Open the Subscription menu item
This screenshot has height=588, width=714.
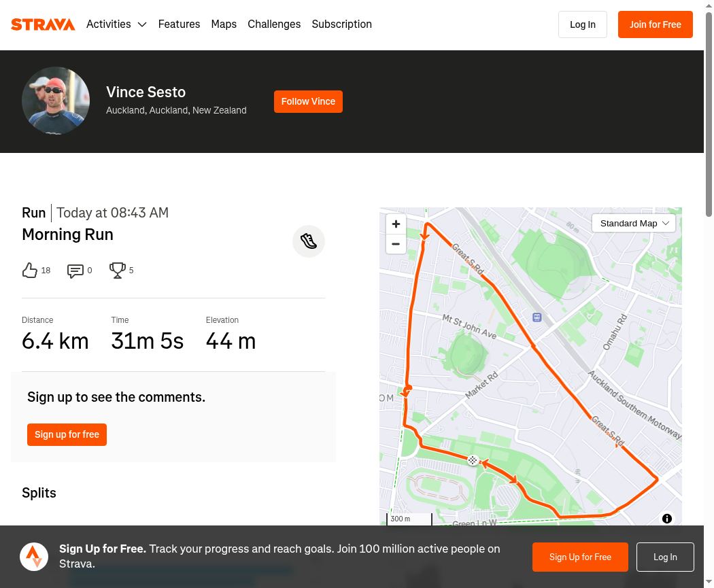click(x=341, y=24)
